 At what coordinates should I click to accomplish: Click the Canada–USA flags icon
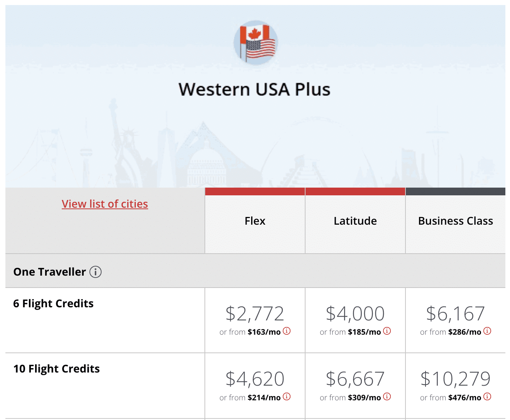click(255, 42)
